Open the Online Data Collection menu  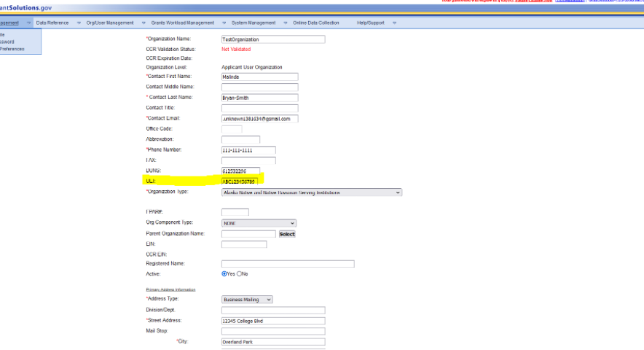pyautogui.click(x=315, y=23)
